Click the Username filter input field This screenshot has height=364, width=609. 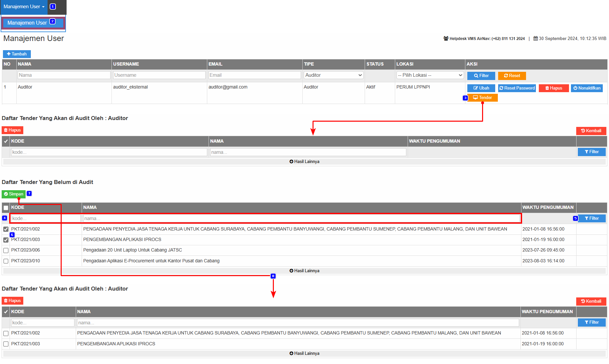pyautogui.click(x=159, y=75)
